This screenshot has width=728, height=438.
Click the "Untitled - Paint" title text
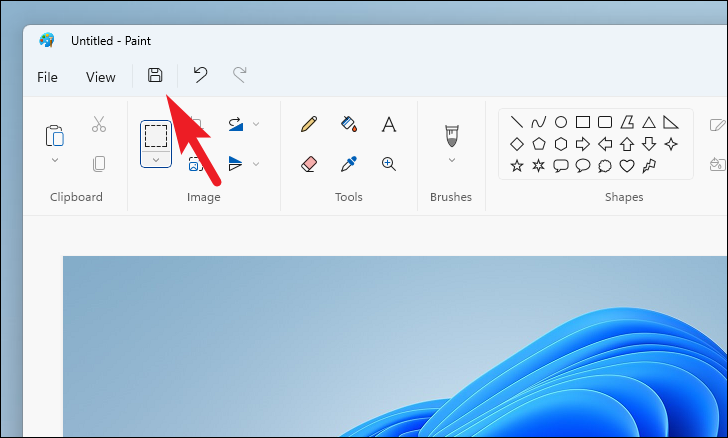tap(111, 41)
